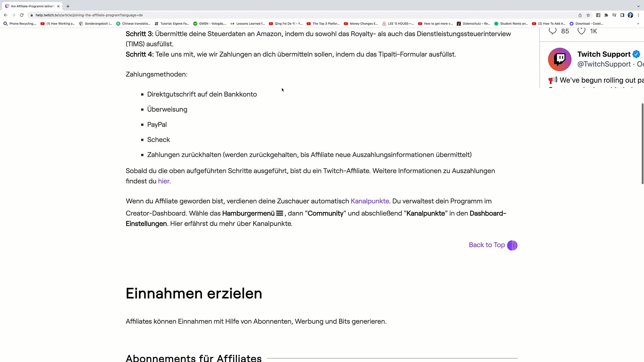This screenshot has height=362, width=644.
Task: Open the Twitch Support account name
Action: [x=604, y=54]
